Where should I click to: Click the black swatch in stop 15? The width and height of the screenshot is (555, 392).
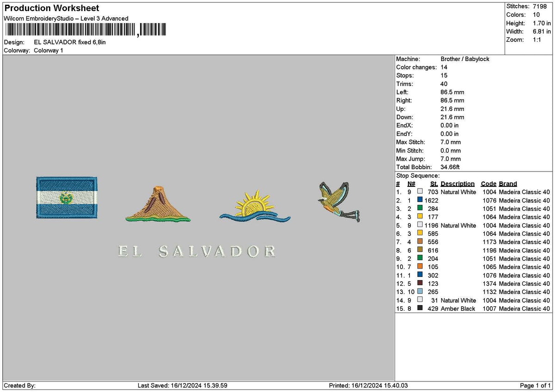pyautogui.click(x=420, y=308)
